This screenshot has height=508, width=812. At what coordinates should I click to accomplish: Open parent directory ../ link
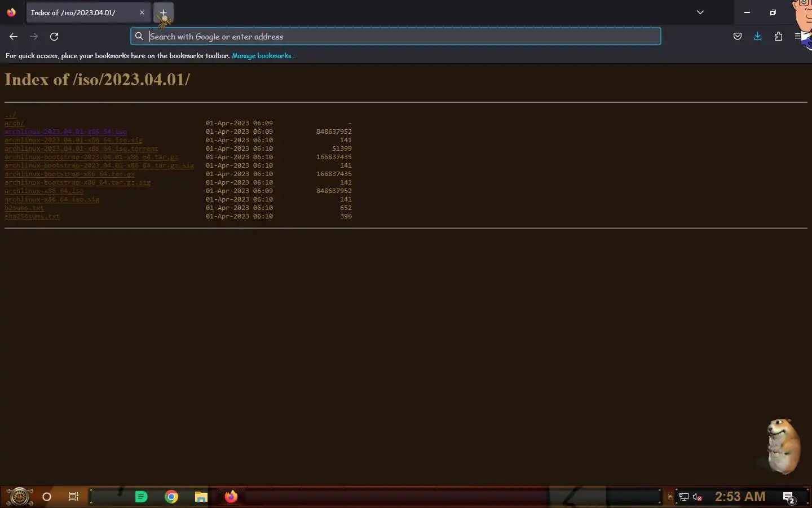coord(10,115)
